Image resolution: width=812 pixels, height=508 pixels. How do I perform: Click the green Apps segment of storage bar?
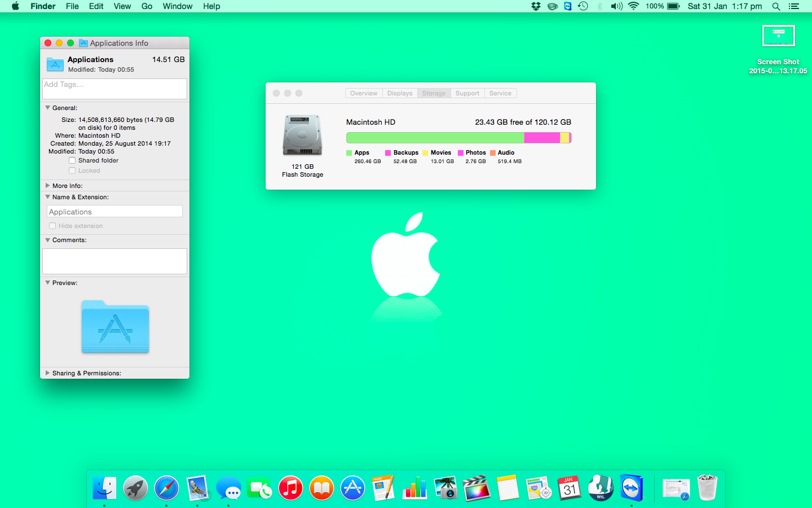tap(435, 138)
